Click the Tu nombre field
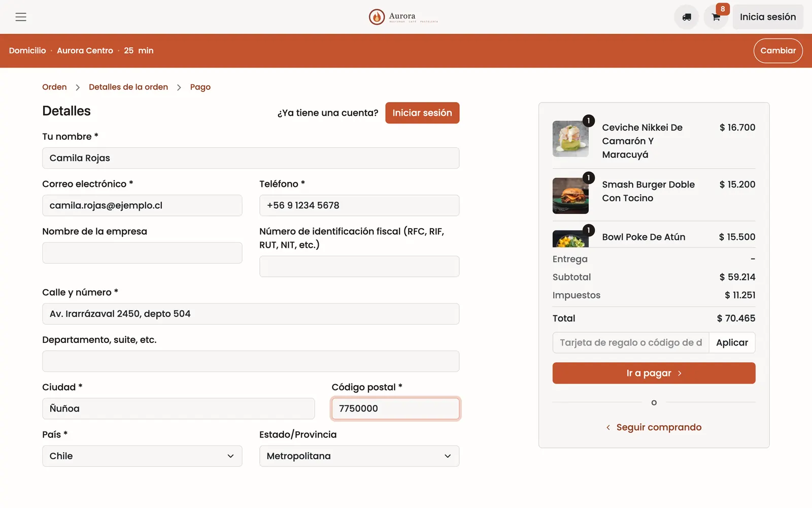This screenshot has width=812, height=508. tap(251, 158)
